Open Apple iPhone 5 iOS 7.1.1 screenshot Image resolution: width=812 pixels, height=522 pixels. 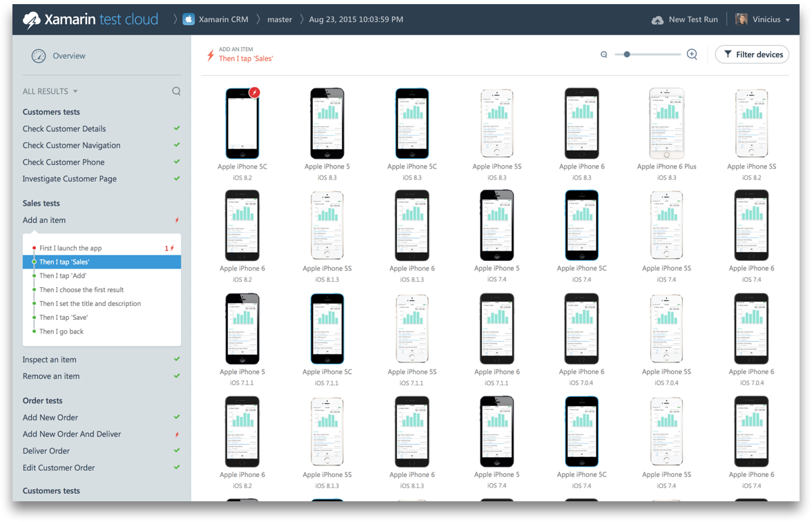pos(242,329)
